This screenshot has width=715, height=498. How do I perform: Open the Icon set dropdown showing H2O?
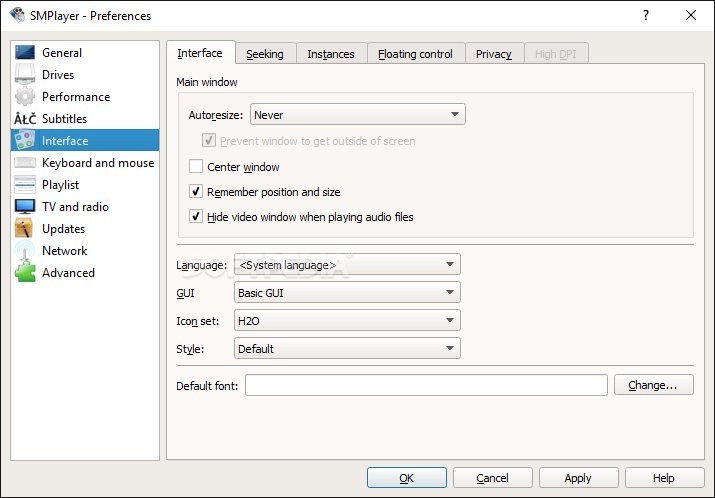[x=347, y=321]
